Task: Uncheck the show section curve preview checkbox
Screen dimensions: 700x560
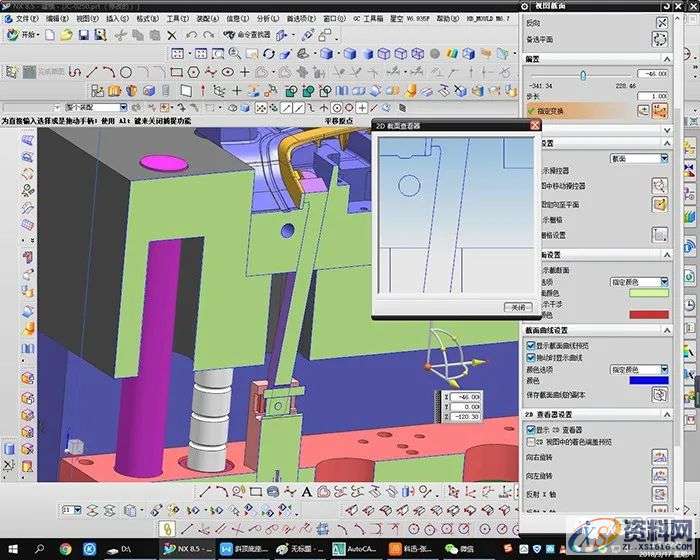Action: click(x=530, y=344)
